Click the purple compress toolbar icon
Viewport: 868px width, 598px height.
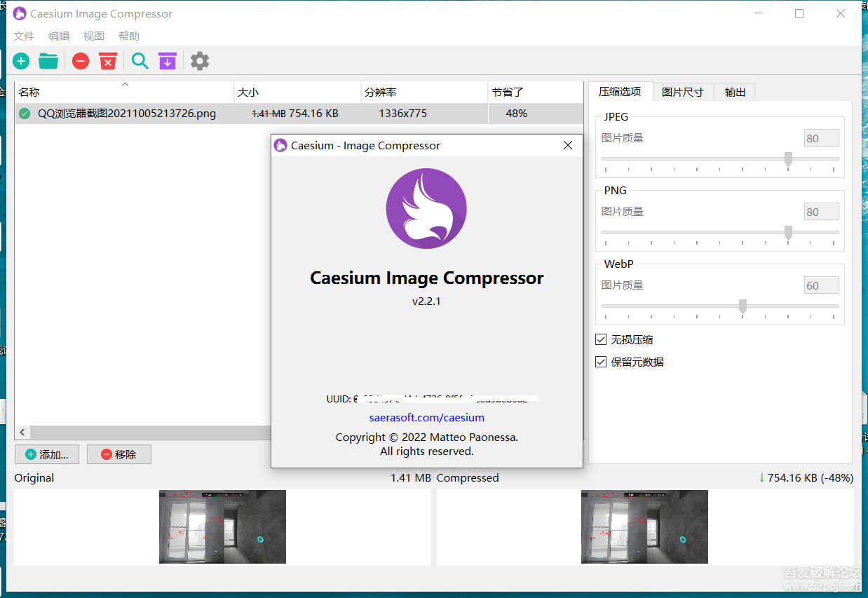click(168, 62)
